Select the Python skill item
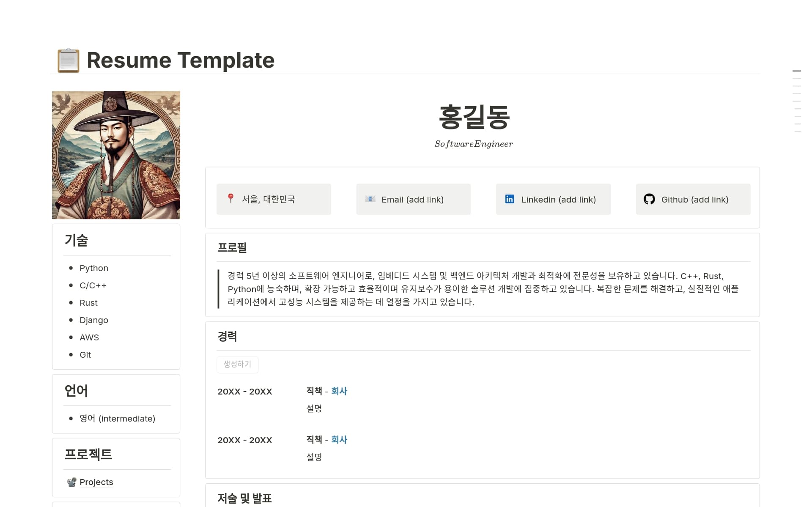 [94, 268]
